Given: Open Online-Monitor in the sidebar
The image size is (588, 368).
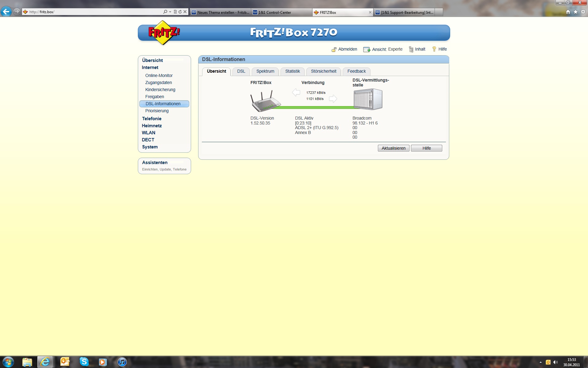Looking at the screenshot, I should click(x=159, y=75).
